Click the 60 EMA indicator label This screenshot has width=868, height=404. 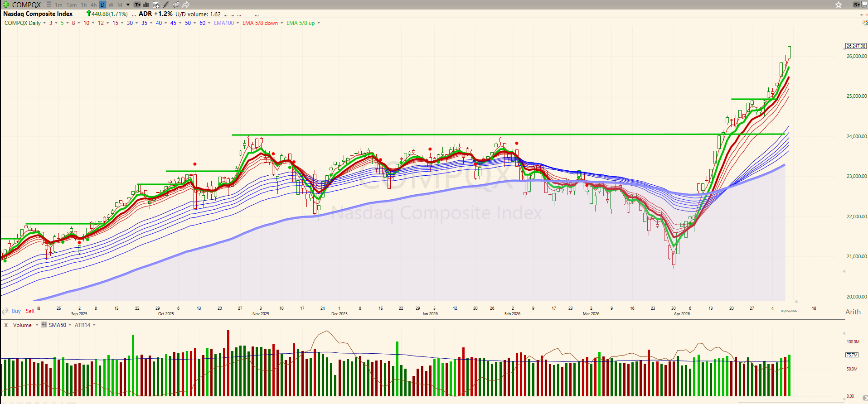coord(202,23)
